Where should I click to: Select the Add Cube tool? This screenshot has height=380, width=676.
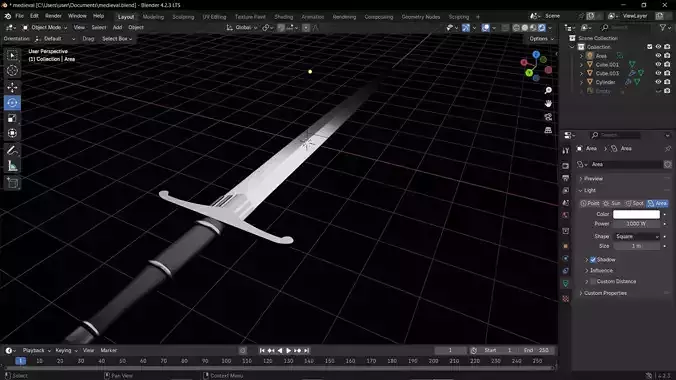coord(12,183)
